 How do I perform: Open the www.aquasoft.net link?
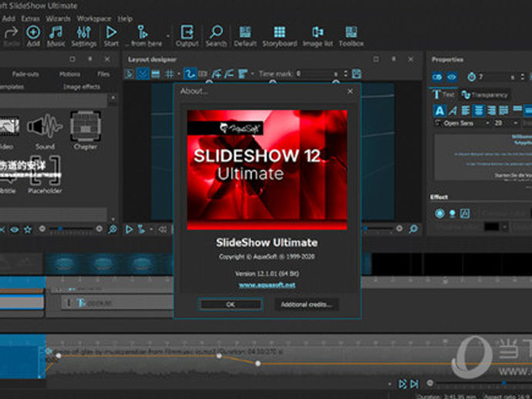point(267,285)
